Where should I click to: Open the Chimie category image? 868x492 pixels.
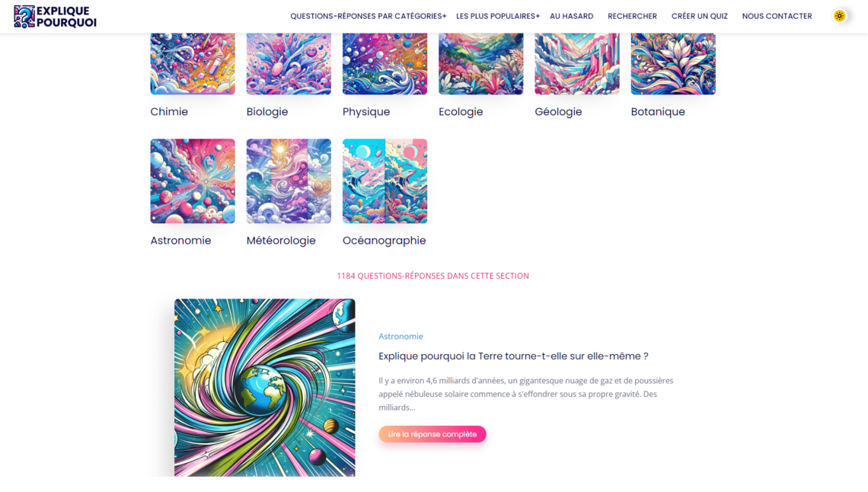pyautogui.click(x=193, y=64)
